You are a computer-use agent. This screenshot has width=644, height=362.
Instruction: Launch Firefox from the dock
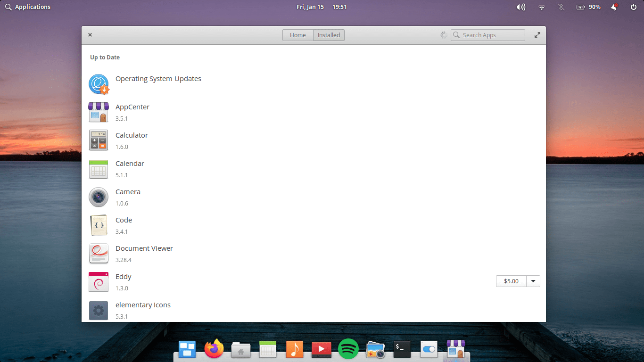click(x=214, y=349)
